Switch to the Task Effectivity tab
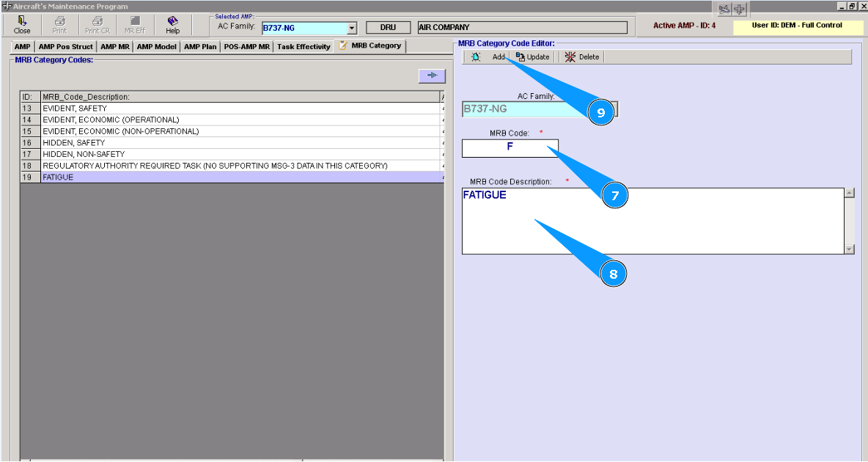The image size is (868, 462). click(304, 46)
